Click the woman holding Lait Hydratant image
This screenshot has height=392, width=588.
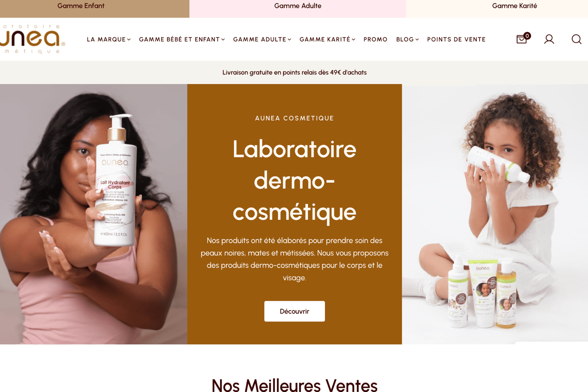(x=93, y=214)
